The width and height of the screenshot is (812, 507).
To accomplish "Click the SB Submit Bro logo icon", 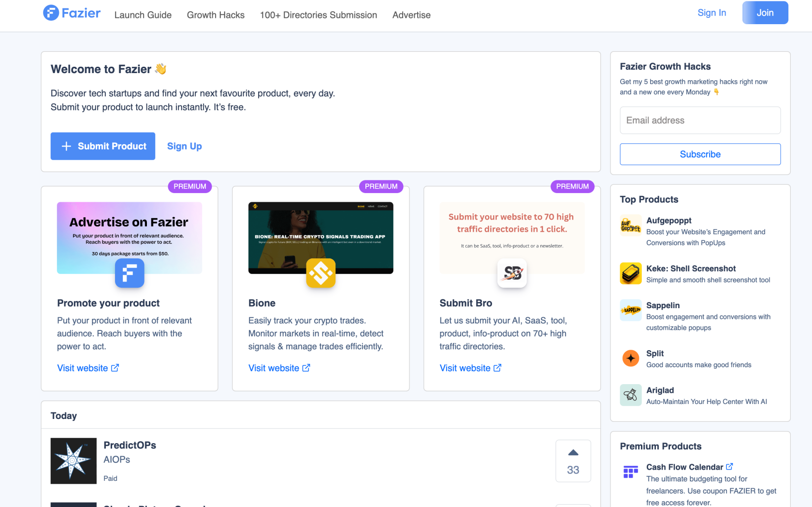I will 512,273.
